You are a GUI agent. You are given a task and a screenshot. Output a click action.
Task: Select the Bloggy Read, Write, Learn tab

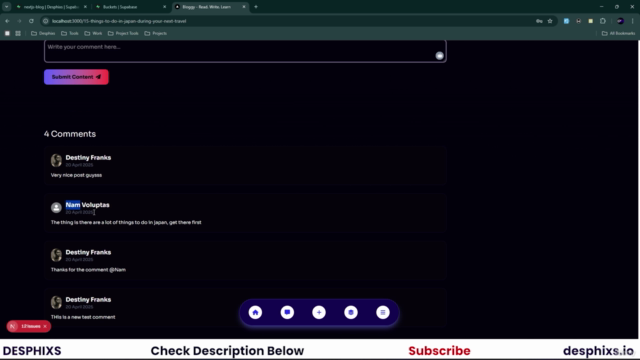point(206,7)
